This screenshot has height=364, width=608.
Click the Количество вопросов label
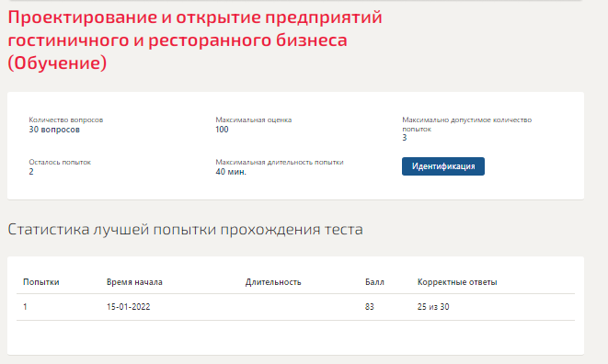coord(66,120)
